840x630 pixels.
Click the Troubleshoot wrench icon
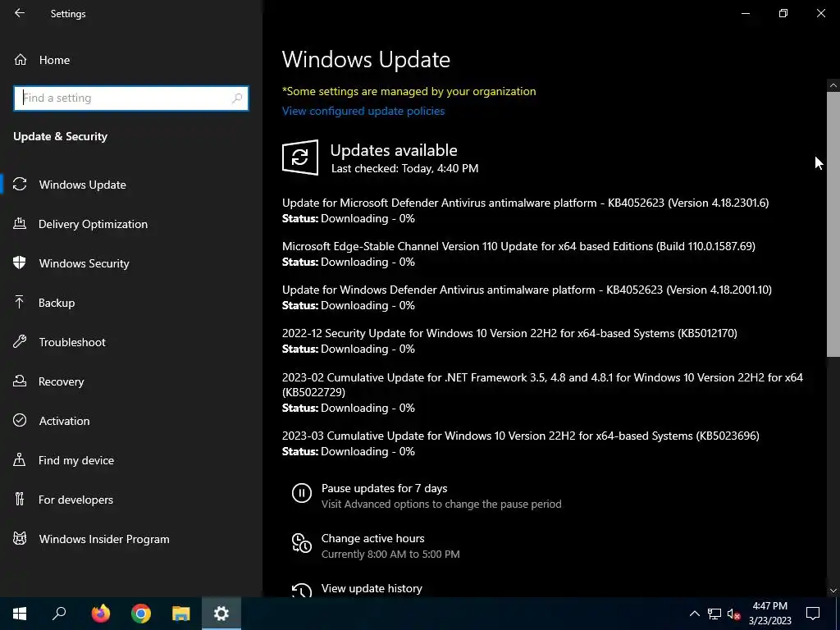[x=20, y=341]
